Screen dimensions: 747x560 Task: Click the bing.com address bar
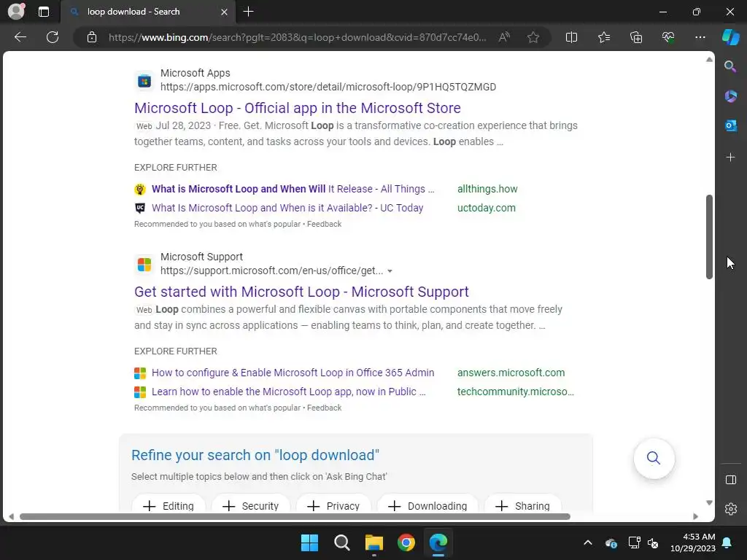coord(298,37)
